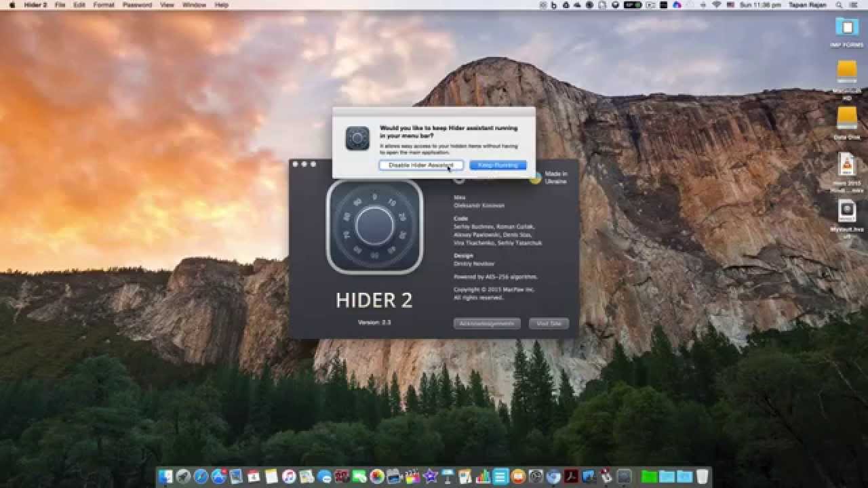Open the Notes app in Dock

coord(271,476)
